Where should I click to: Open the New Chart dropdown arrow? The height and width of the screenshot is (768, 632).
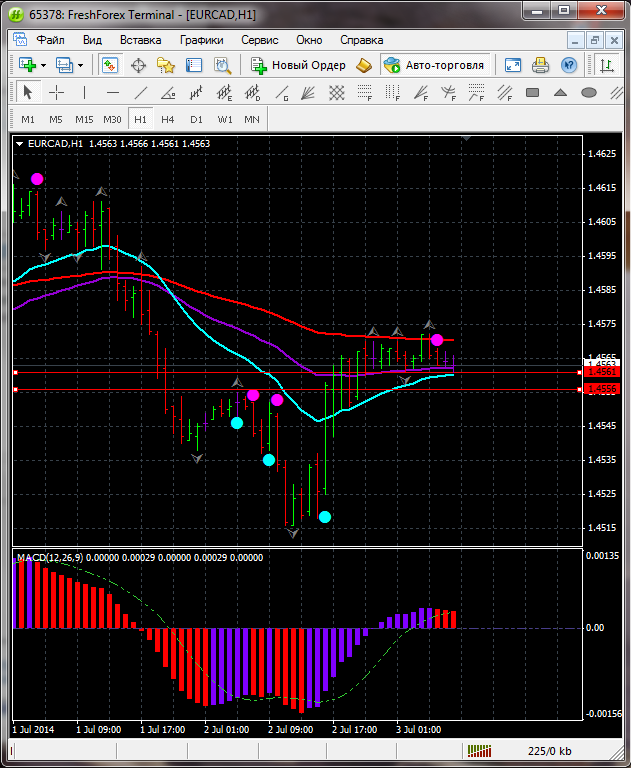pos(43,65)
